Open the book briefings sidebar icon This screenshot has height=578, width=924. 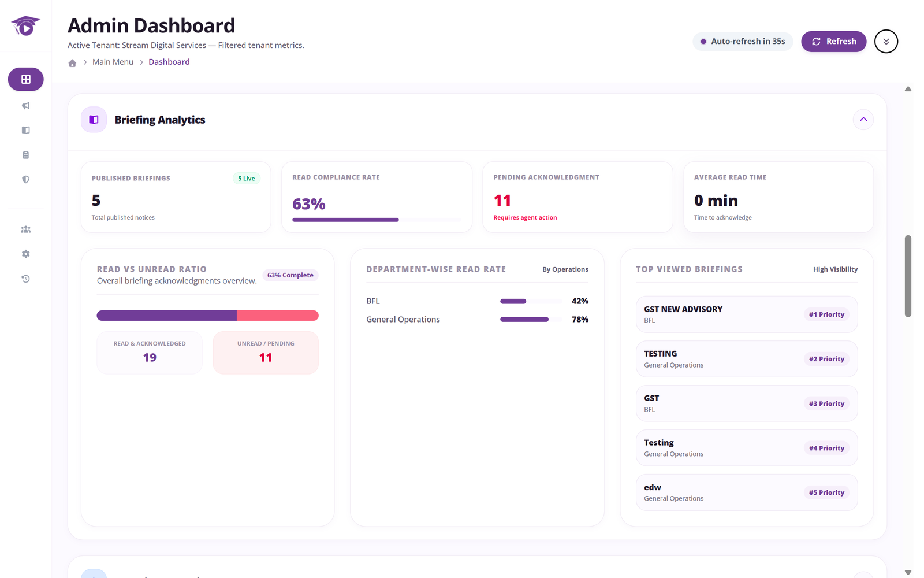click(x=25, y=130)
